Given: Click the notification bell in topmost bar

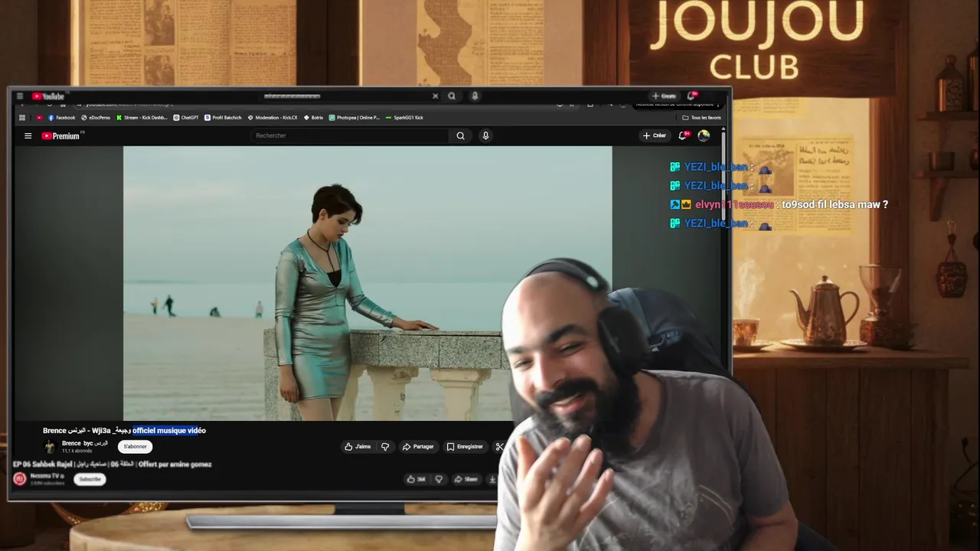Looking at the screenshot, I should click(x=691, y=96).
